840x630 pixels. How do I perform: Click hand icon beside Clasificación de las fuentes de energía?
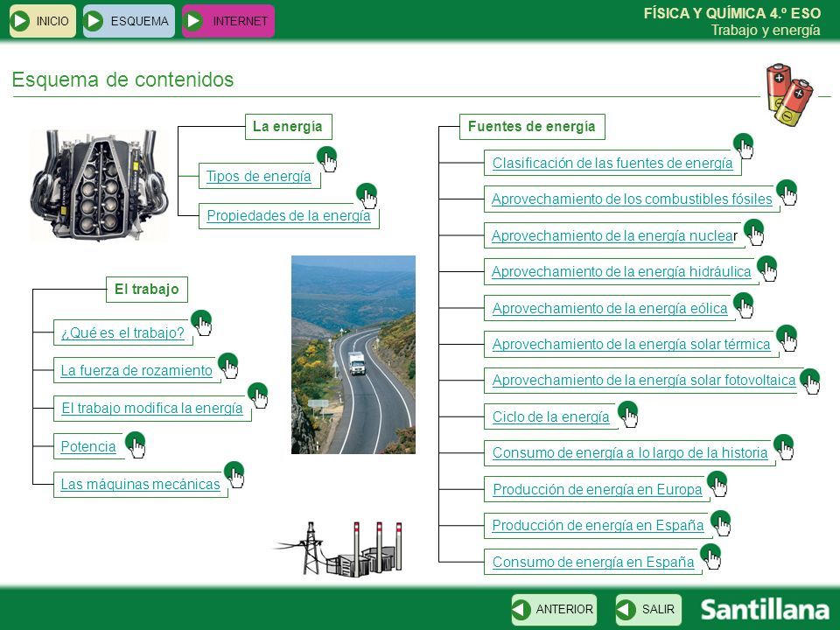point(744,146)
